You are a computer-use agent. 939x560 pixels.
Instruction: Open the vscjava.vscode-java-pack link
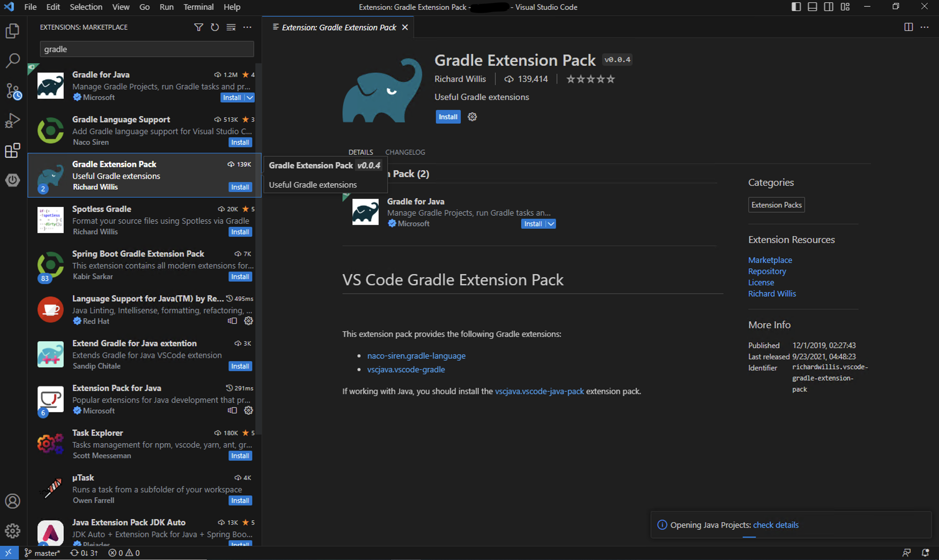tap(539, 391)
